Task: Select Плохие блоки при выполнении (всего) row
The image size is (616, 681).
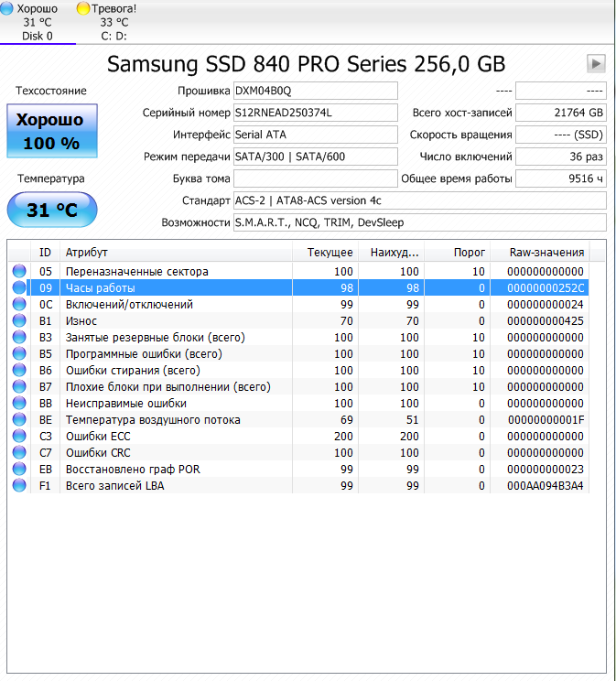Action: click(299, 387)
